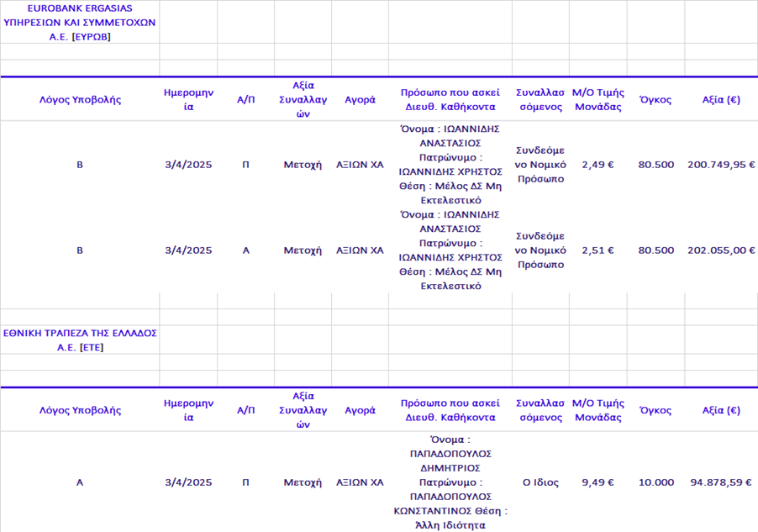Click Αξία Συναλλαγών header in Eurobank table
The height and width of the screenshot is (532, 758).
pos(303,100)
